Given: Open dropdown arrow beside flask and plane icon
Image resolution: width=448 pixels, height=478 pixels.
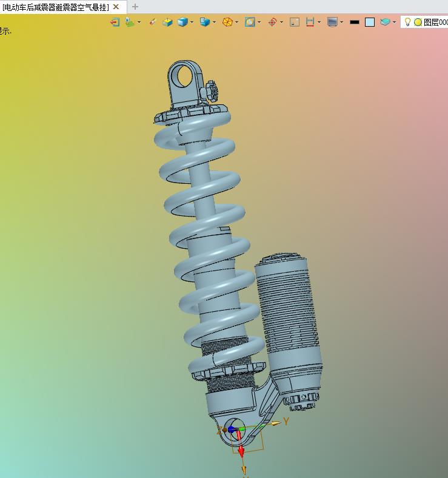Looking at the screenshot, I should pyautogui.click(x=139, y=22).
